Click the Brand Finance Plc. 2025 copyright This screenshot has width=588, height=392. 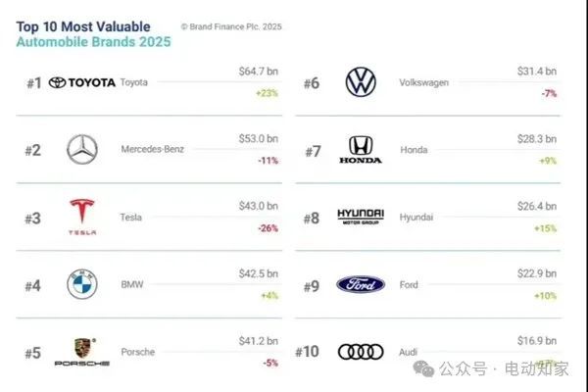231,26
